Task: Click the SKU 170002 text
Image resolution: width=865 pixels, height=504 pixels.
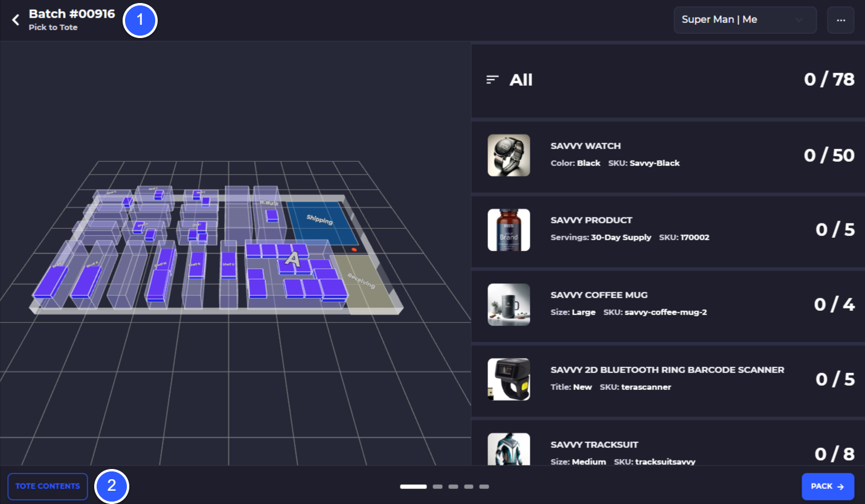Action: pyautogui.click(x=684, y=237)
